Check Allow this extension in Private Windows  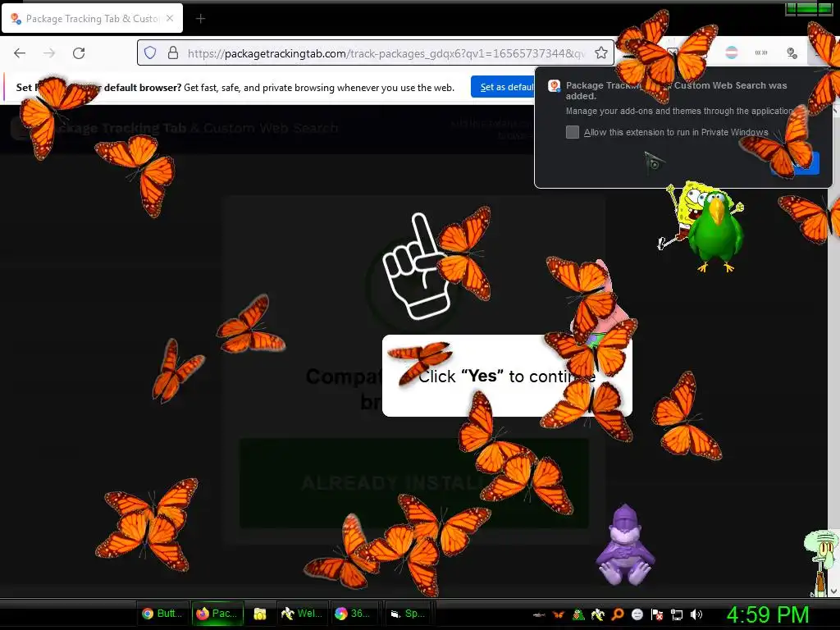click(x=573, y=132)
